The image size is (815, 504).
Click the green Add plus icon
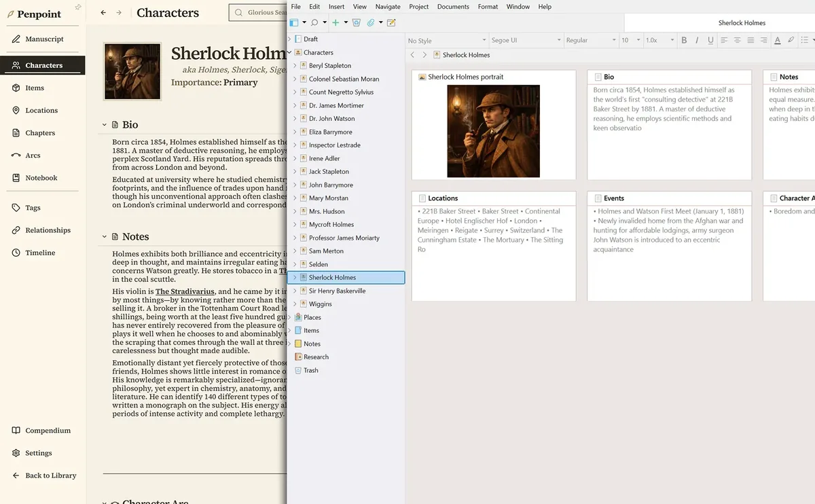tap(336, 22)
